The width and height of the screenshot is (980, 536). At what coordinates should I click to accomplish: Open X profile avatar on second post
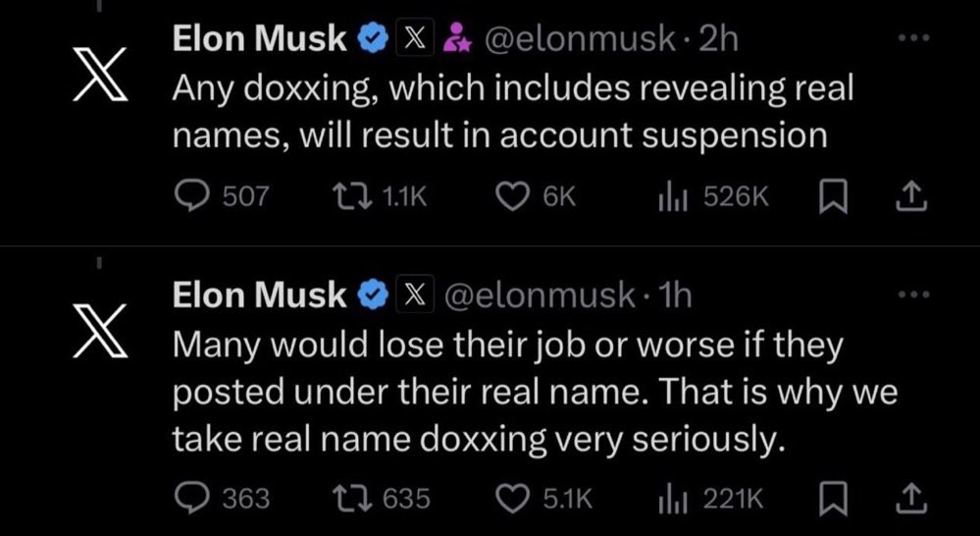102,333
